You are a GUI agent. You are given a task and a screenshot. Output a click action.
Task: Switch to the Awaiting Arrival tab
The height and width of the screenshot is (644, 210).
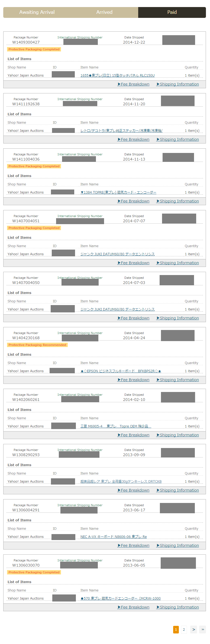point(37,12)
